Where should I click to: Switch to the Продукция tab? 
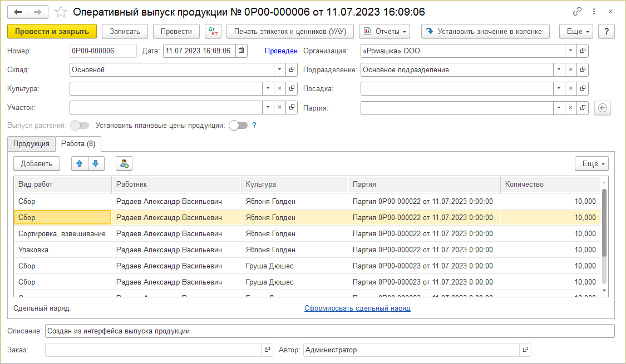[32, 144]
